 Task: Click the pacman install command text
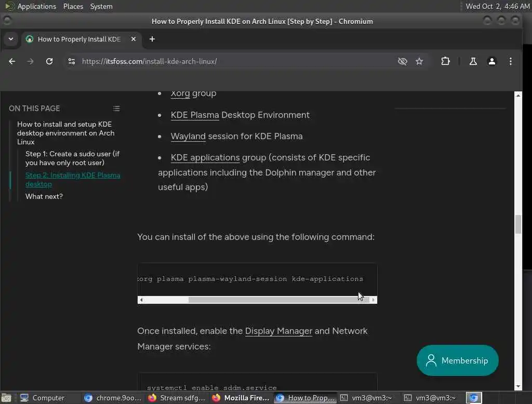pos(250,279)
